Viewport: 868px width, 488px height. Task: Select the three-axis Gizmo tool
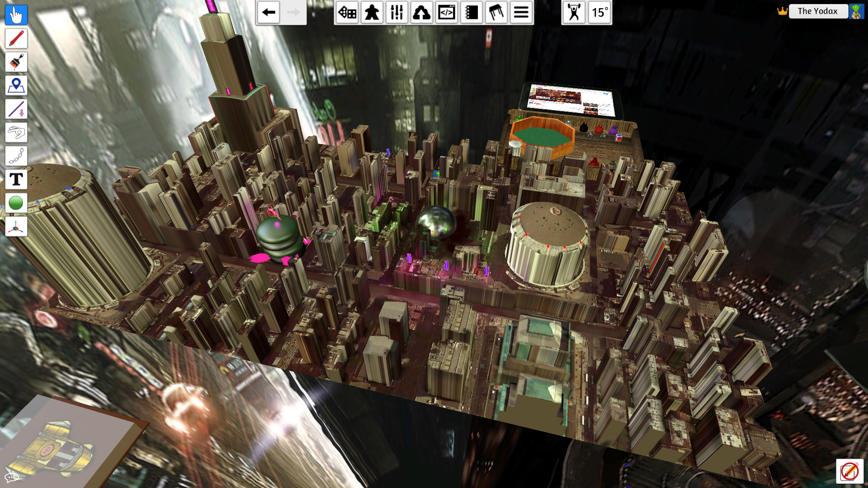tap(16, 226)
